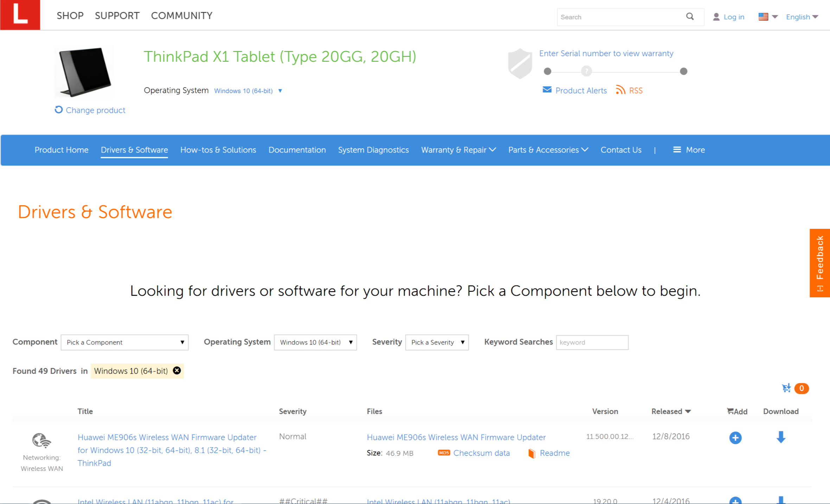Image resolution: width=830 pixels, height=504 pixels.
Task: Open the Documentation tab
Action: click(297, 150)
